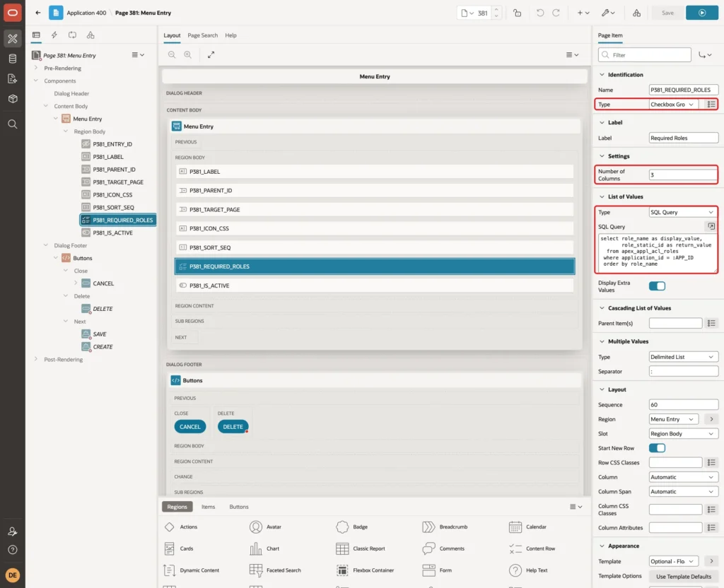
Task: Open the Column Span dropdown
Action: coord(684,492)
